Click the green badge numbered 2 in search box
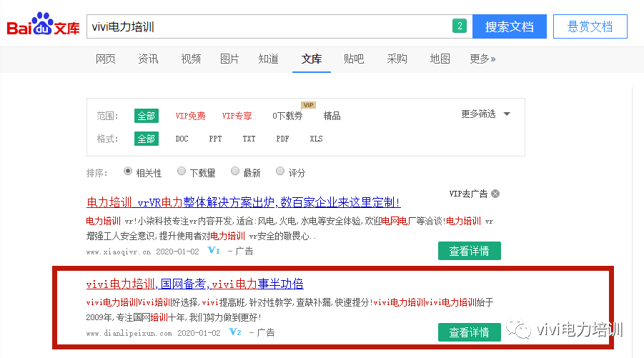The height and width of the screenshot is (358, 644). click(x=460, y=26)
